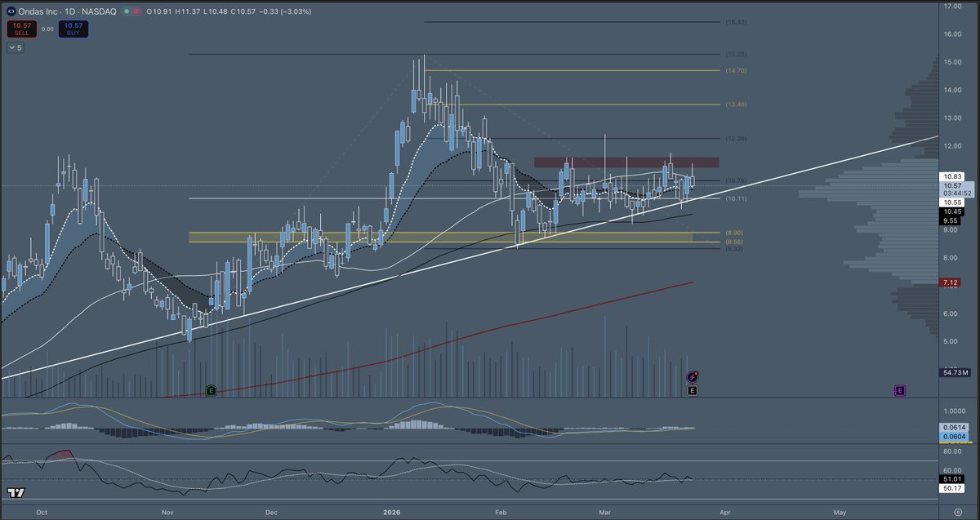Open the lightning bolt event icon above volume
980x520 pixels.
click(693, 376)
